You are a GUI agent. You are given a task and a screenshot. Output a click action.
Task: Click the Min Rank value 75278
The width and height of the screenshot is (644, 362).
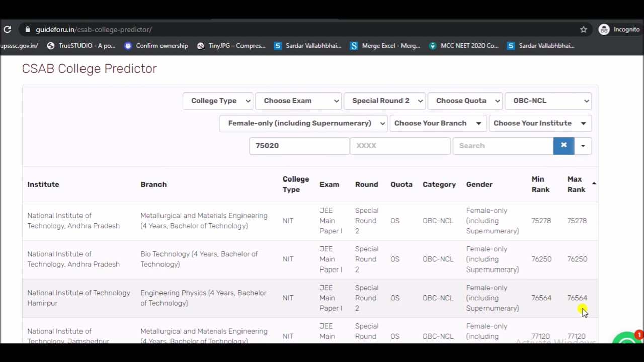(x=541, y=221)
